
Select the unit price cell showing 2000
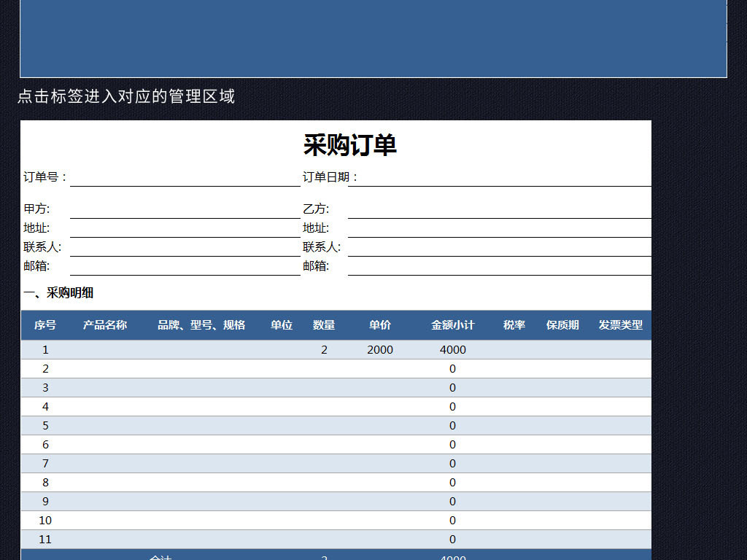[x=379, y=349]
